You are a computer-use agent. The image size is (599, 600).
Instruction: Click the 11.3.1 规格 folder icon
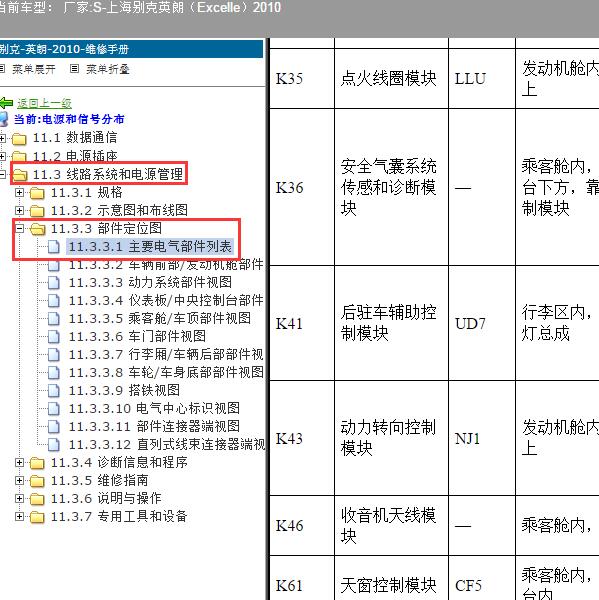pos(37,193)
